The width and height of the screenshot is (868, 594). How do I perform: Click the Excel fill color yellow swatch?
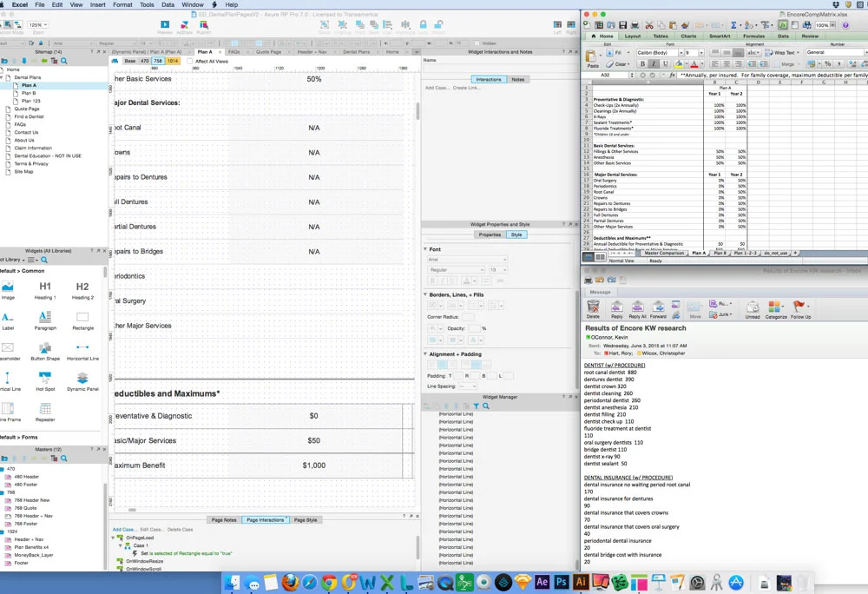pyautogui.click(x=679, y=63)
